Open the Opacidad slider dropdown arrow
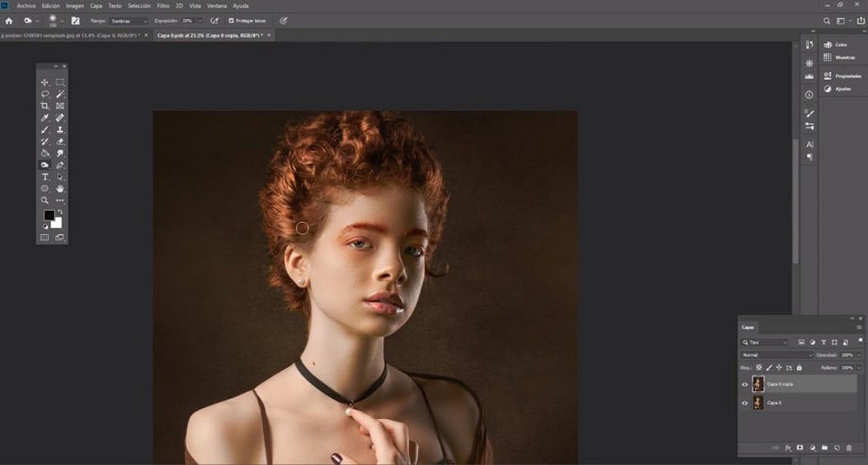 (859, 355)
